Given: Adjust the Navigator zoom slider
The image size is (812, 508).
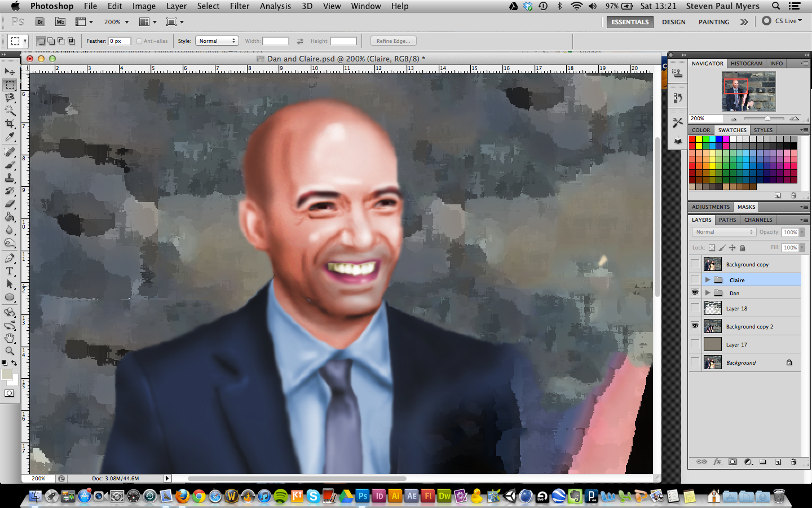Looking at the screenshot, I should [x=767, y=119].
